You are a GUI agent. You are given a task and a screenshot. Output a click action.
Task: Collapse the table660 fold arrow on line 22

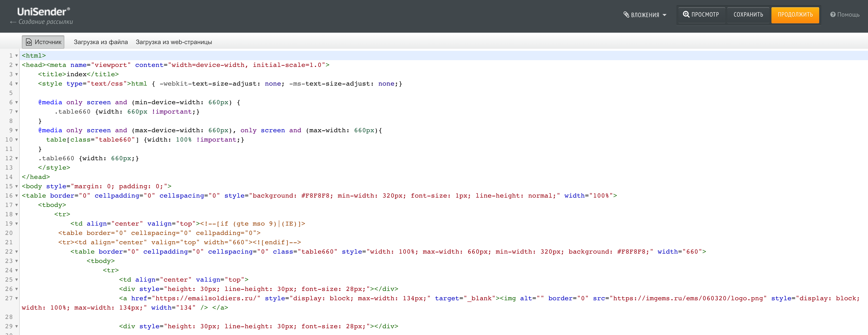coord(17,252)
